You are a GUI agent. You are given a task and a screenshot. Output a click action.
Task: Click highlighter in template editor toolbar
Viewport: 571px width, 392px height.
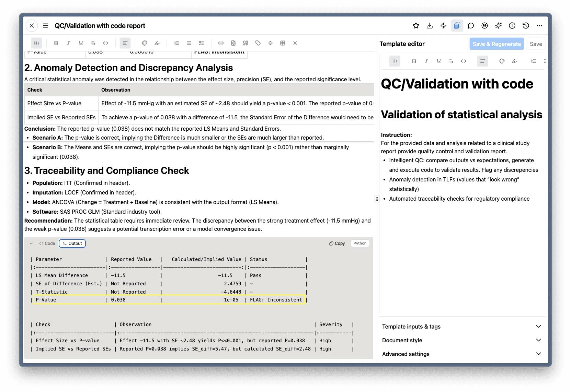[514, 61]
